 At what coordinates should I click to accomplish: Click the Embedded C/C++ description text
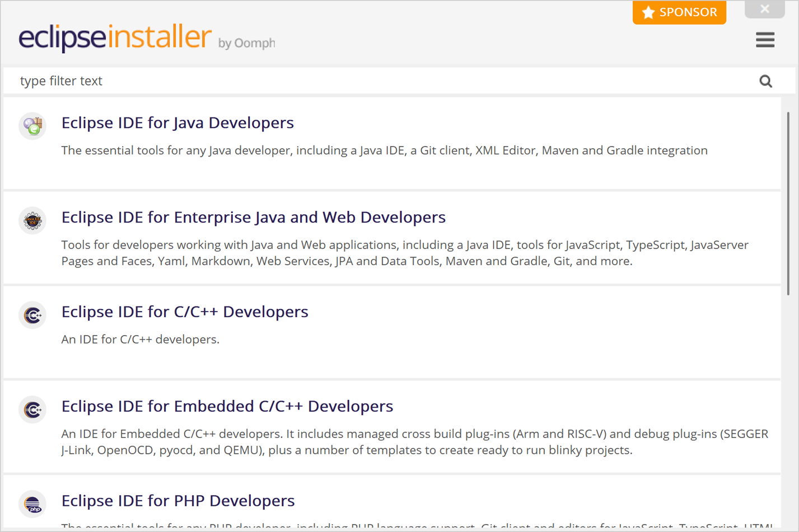click(415, 442)
